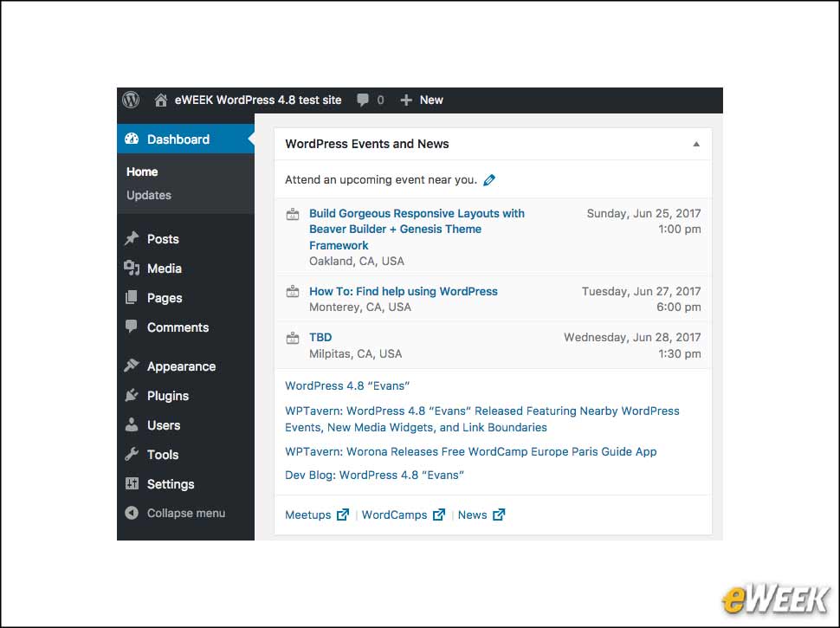Click external link icon next to WordCamps
Image resolution: width=840 pixels, height=628 pixels.
[x=439, y=515]
